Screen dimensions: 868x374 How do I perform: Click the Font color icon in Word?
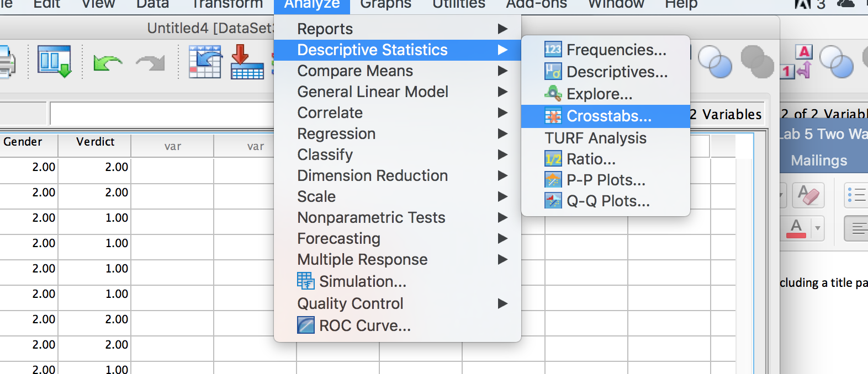click(796, 228)
